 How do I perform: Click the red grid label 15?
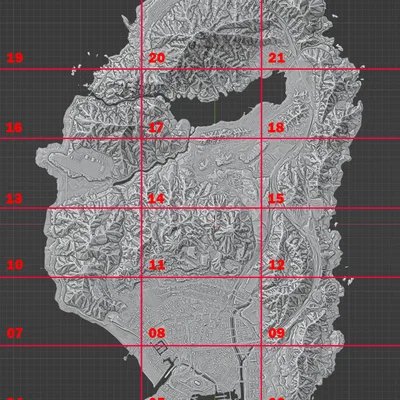276,199
